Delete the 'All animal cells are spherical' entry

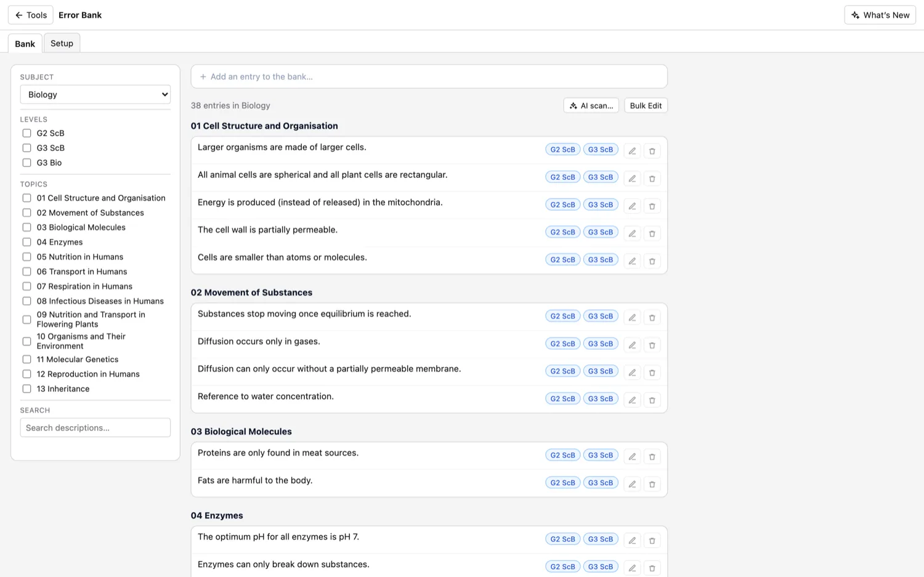click(x=652, y=179)
